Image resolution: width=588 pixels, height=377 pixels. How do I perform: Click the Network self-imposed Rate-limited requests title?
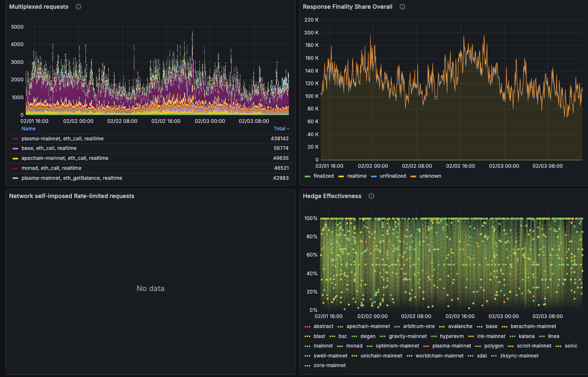(72, 196)
